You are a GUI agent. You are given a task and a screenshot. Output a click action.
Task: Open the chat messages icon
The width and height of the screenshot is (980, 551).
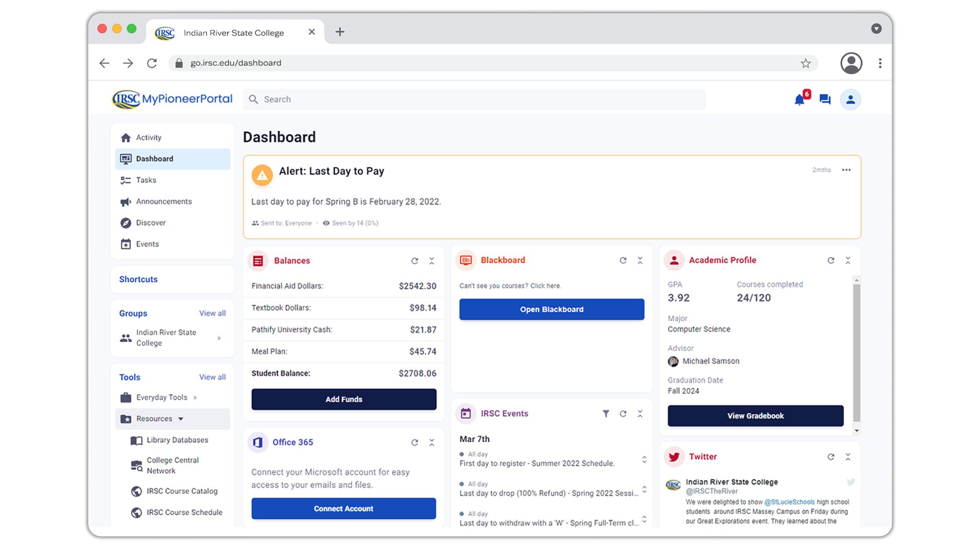[825, 99]
